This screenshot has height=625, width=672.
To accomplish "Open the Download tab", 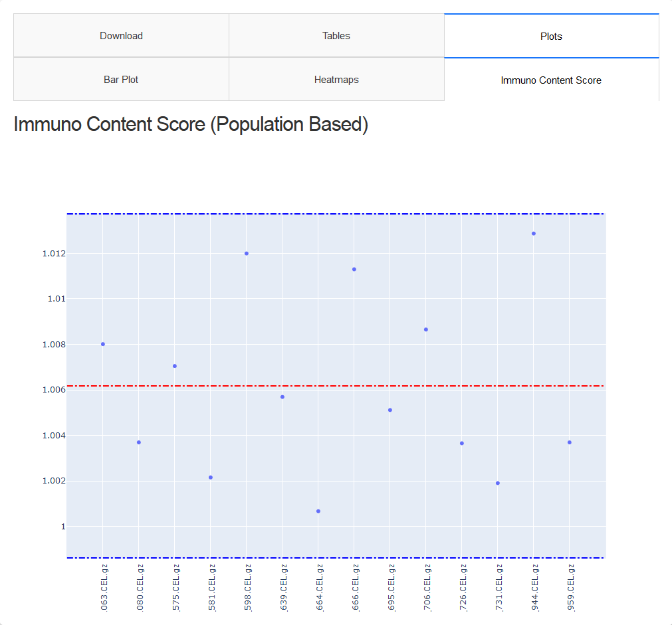I will (x=121, y=36).
